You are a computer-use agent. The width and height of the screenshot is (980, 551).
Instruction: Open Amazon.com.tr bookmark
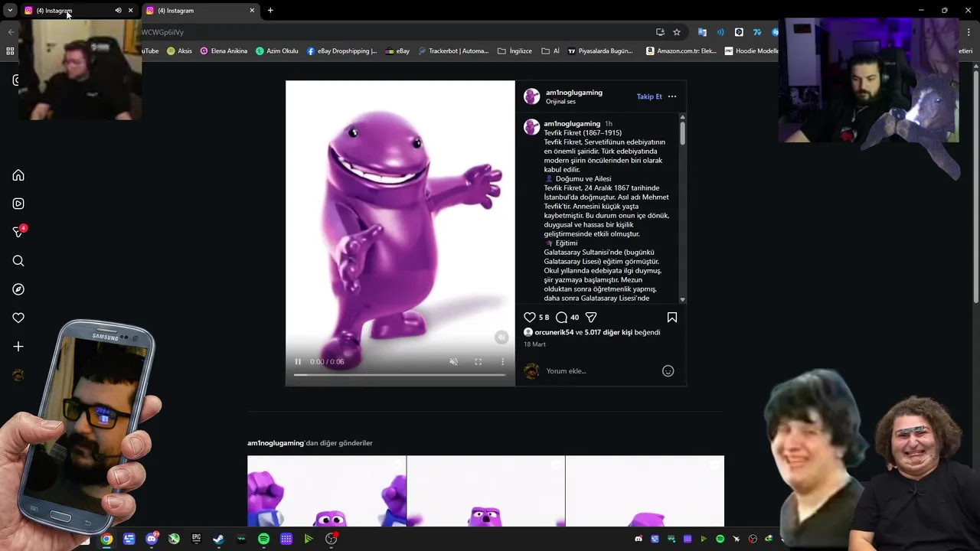pyautogui.click(x=681, y=51)
